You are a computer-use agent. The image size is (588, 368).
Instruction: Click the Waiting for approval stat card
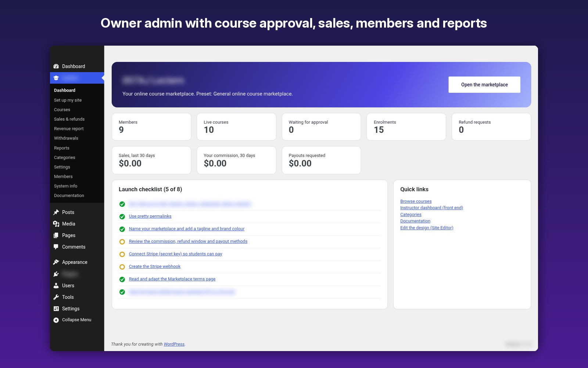point(321,127)
